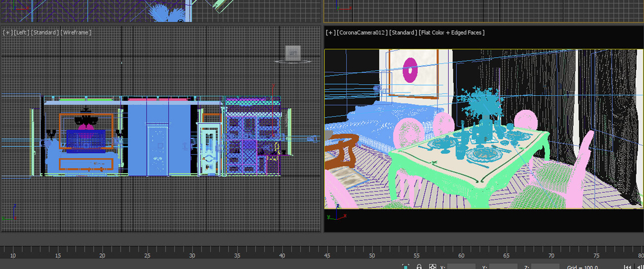Image resolution: width=644 pixels, height=269 pixels.
Task: Click the Y coordinate input field
Action: 503,267
